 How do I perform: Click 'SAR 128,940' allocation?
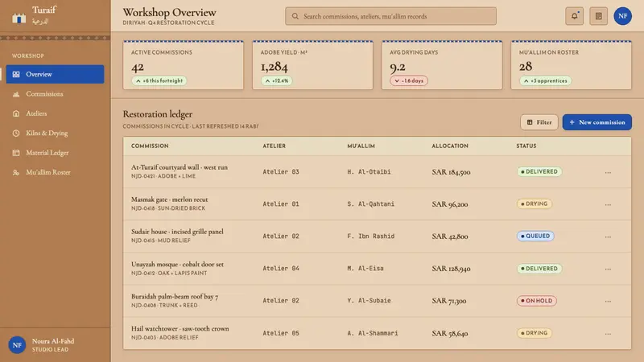[x=451, y=269]
